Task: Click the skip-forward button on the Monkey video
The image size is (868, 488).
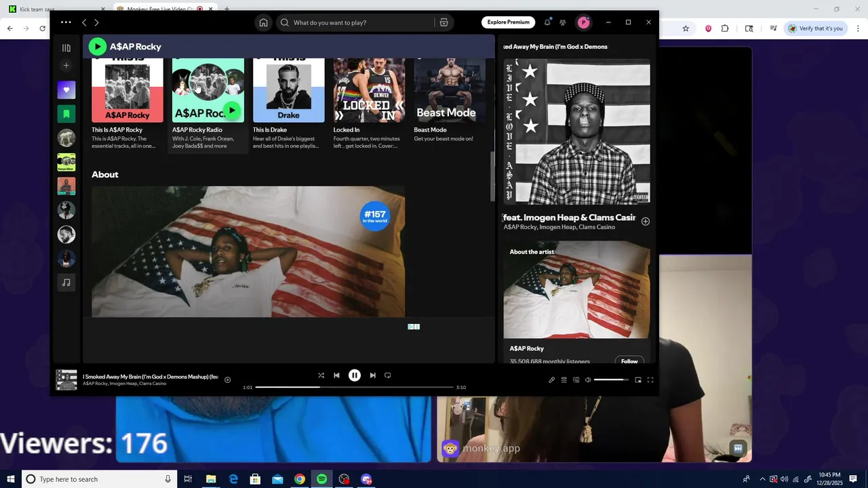Action: pyautogui.click(x=738, y=448)
